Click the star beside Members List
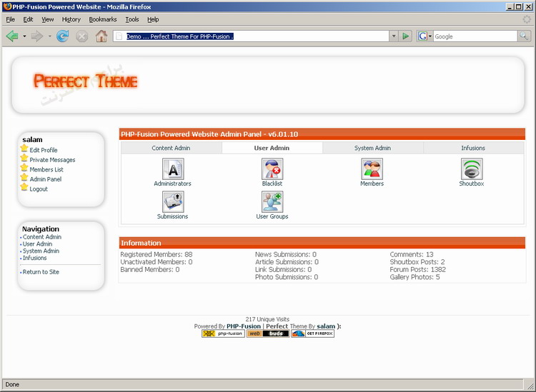 click(24, 167)
